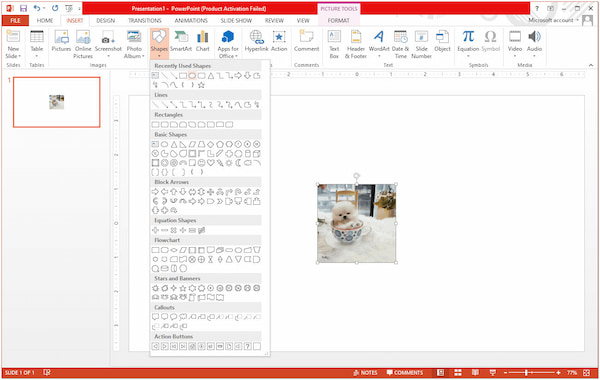This screenshot has height=380, width=600.
Task: Zoom in with the plus button
Action: point(559,373)
